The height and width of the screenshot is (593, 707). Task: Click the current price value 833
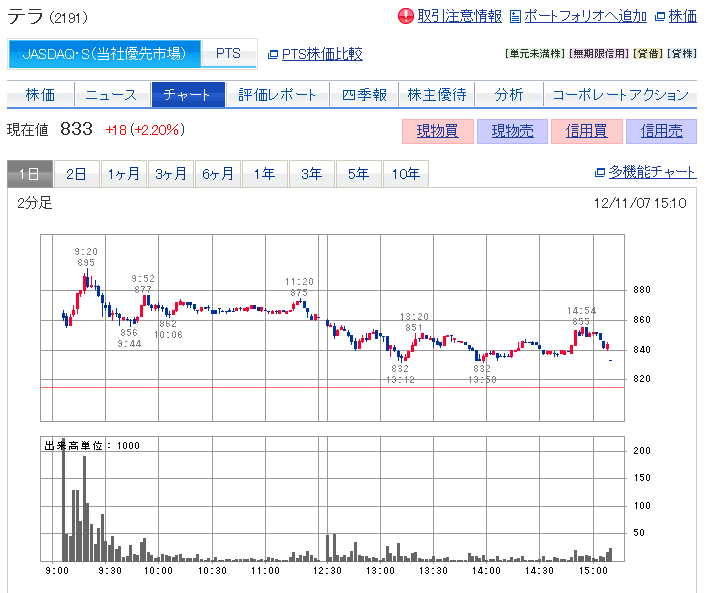pos(76,129)
